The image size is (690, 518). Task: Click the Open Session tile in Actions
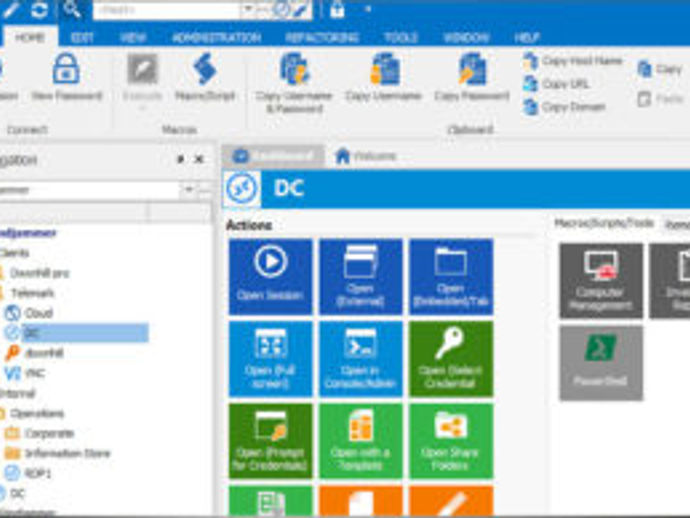pyautogui.click(x=271, y=277)
